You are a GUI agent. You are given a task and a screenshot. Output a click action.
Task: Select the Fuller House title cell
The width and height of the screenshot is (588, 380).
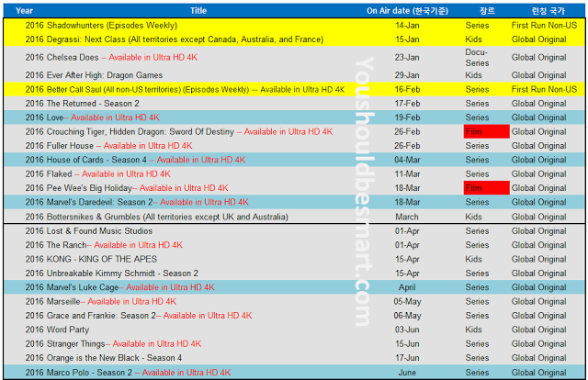[x=119, y=146]
